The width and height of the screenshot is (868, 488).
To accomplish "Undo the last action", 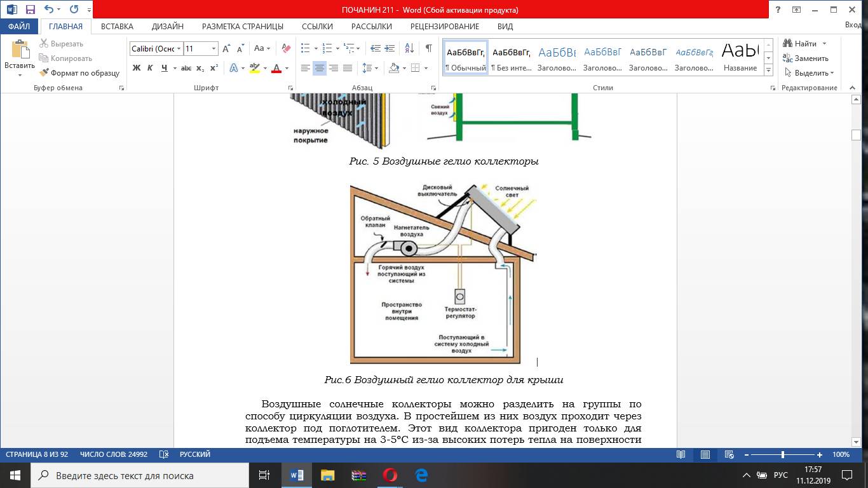I will (49, 10).
